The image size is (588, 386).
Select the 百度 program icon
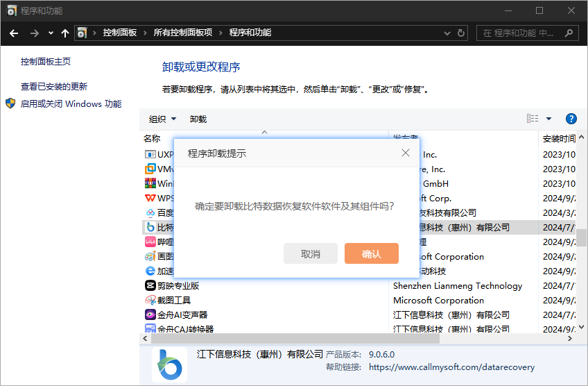point(150,212)
